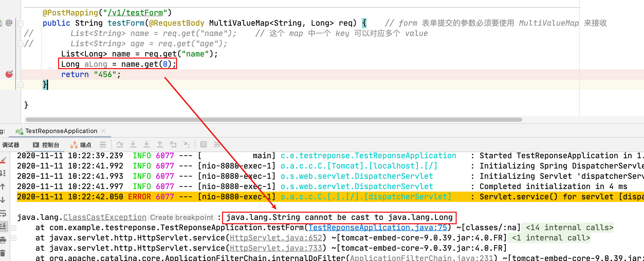Click the trash clear-all icon in the console sidebar

[3, 253]
